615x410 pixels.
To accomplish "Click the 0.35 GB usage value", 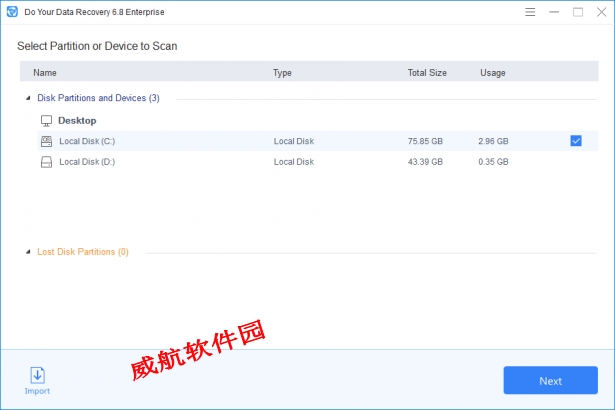I will pyautogui.click(x=493, y=162).
